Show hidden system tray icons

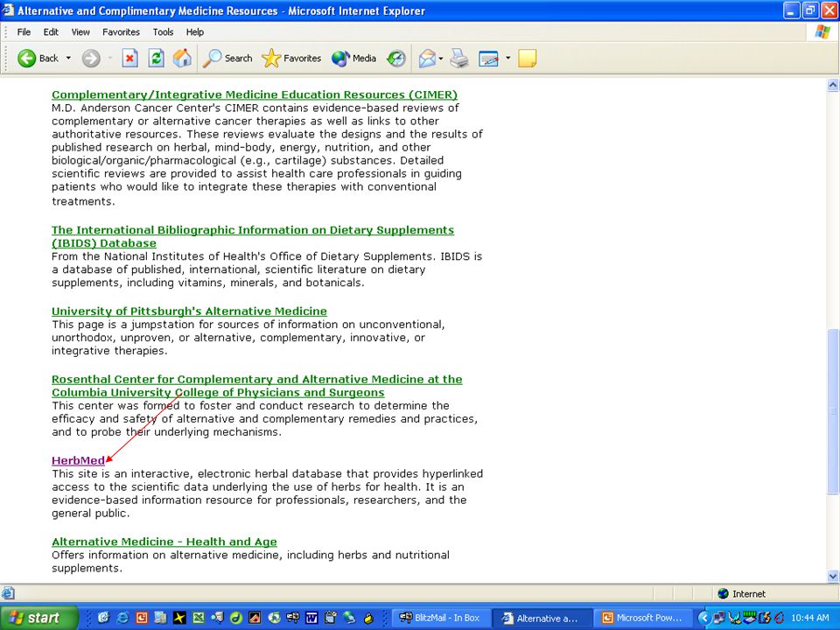[x=703, y=618]
